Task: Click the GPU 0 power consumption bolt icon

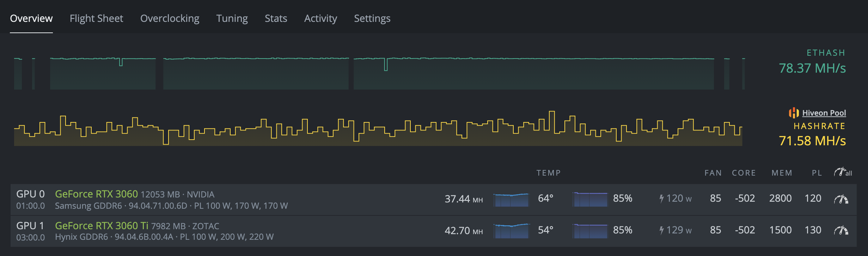Action: [661, 199]
